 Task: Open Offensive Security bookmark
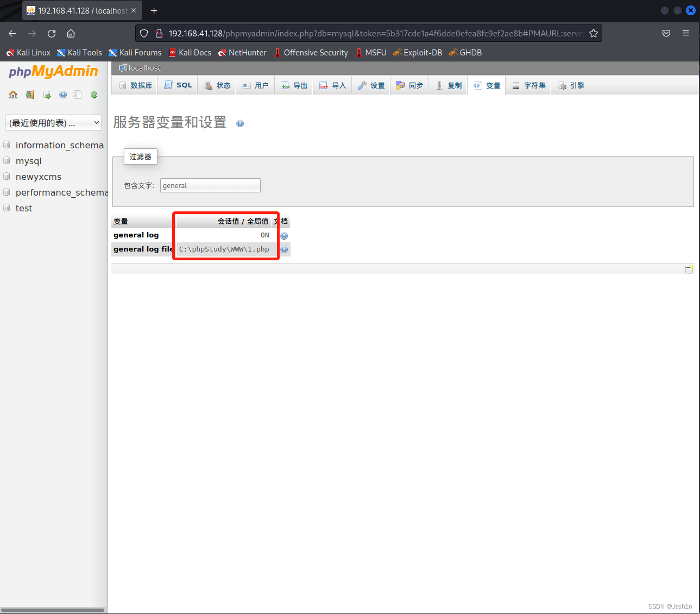coord(311,53)
